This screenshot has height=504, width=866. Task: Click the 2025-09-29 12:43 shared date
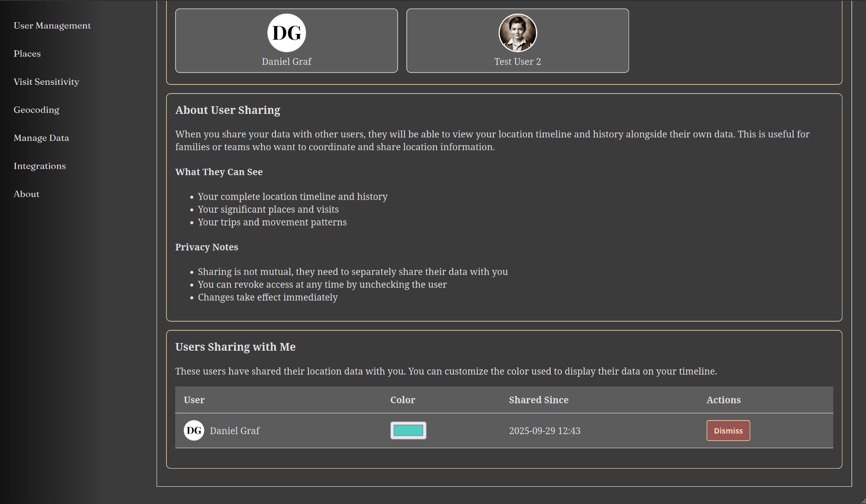(x=544, y=431)
